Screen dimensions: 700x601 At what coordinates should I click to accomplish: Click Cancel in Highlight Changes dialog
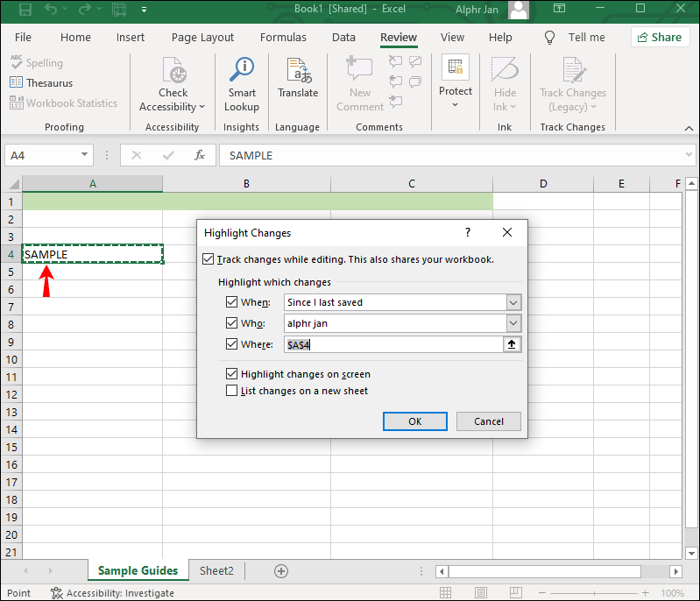(x=488, y=421)
